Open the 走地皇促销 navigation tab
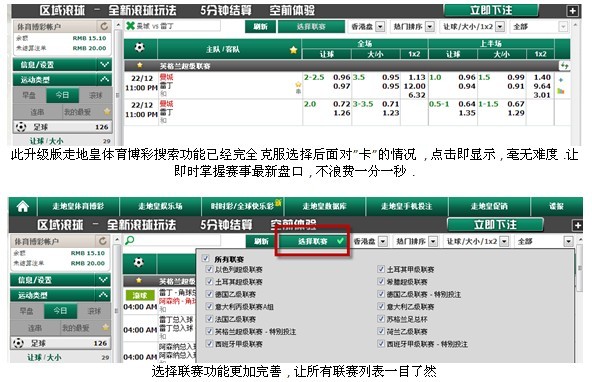This screenshot has width=592, height=382. tap(489, 206)
